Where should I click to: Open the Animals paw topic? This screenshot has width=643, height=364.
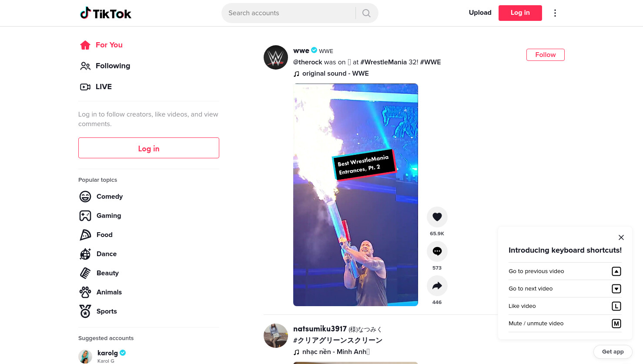point(101,292)
